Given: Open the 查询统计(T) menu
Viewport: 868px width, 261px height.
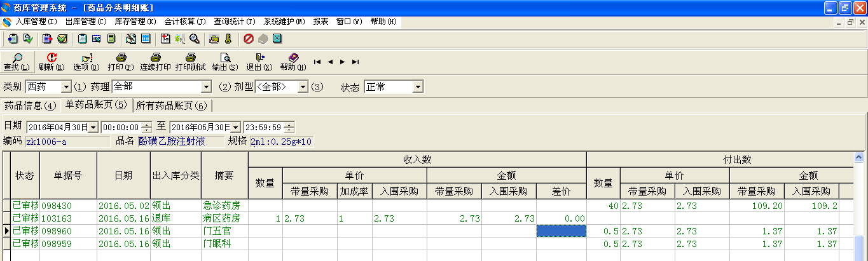Looking at the screenshot, I should 235,22.
